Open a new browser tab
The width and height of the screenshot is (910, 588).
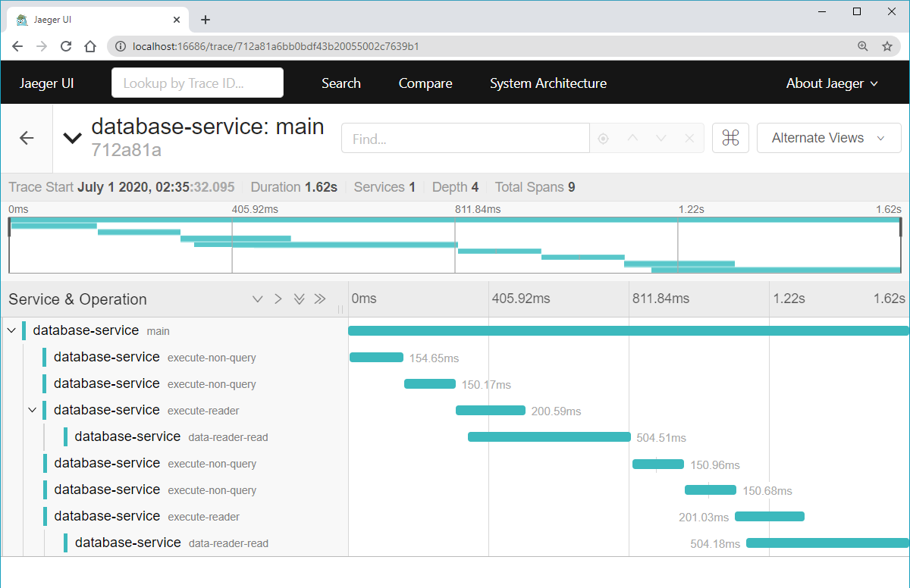click(x=205, y=20)
